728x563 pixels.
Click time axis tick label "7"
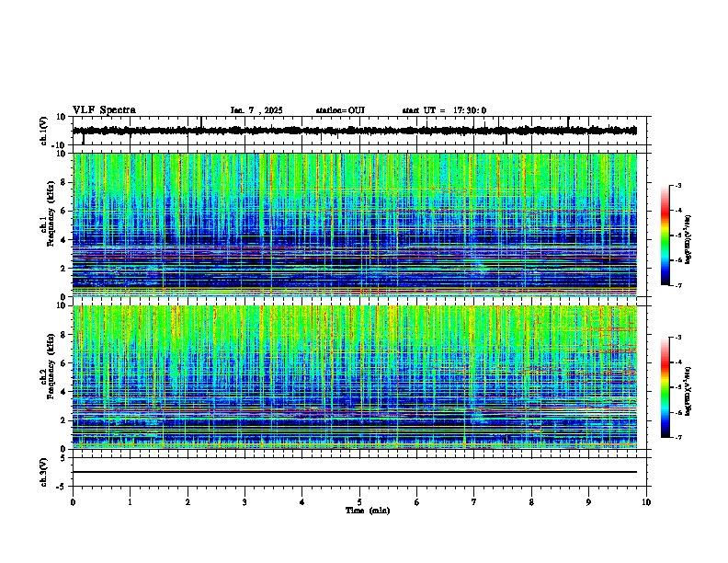tap(474, 502)
